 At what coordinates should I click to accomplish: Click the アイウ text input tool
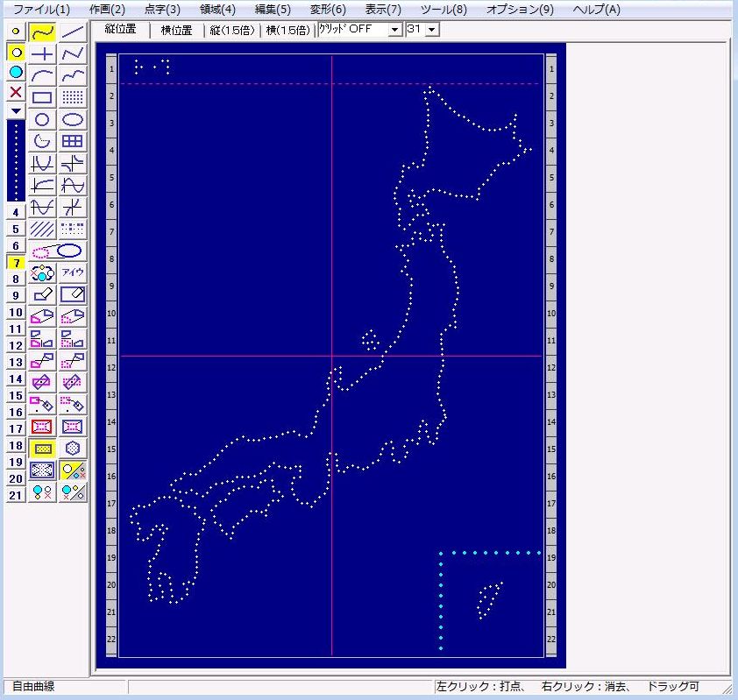73,272
